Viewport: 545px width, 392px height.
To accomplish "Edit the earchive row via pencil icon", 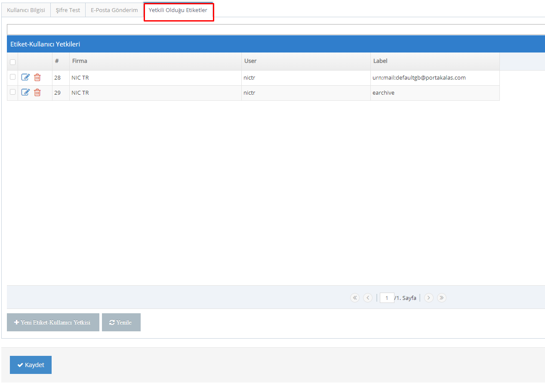I will [25, 93].
